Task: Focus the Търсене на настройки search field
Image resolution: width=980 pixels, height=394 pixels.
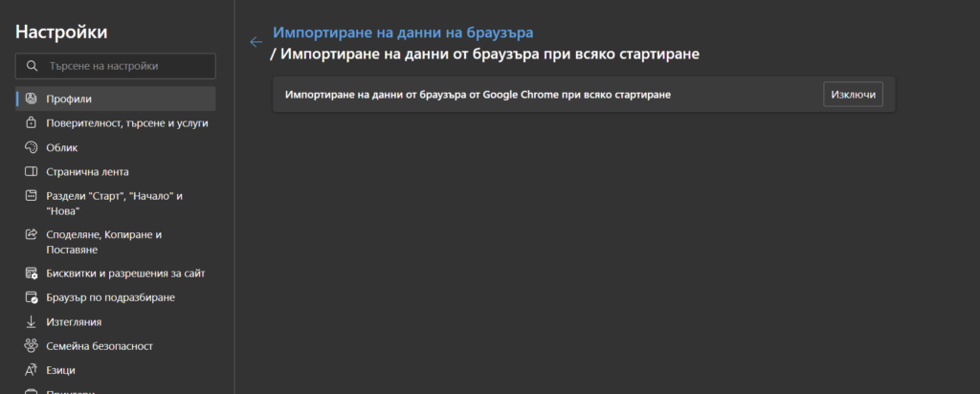Action: click(x=116, y=66)
